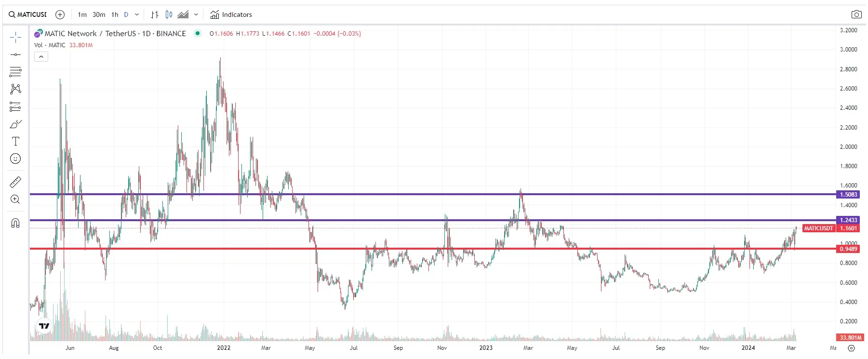Image resolution: width=868 pixels, height=359 pixels.
Task: Switch chart style to Candles
Action: click(169, 14)
